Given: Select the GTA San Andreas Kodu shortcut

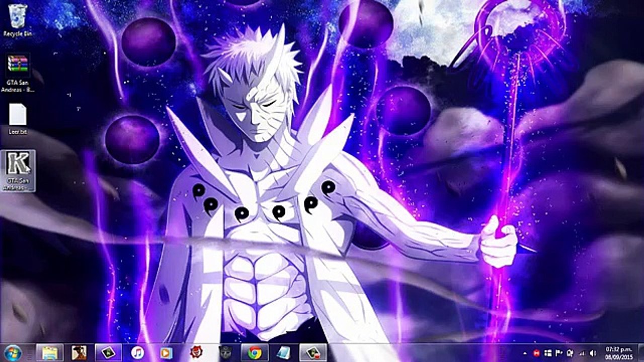Looking at the screenshot, I should pos(18,171).
